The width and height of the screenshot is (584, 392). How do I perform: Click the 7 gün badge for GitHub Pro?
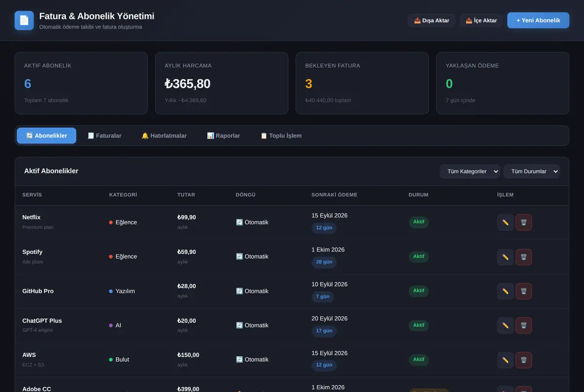[x=323, y=297]
